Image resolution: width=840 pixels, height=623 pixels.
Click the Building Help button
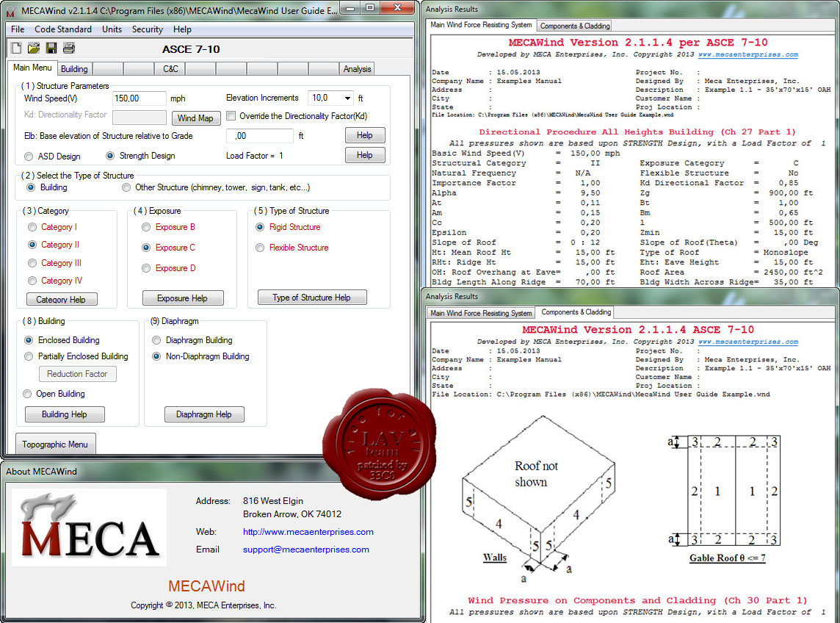(65, 414)
